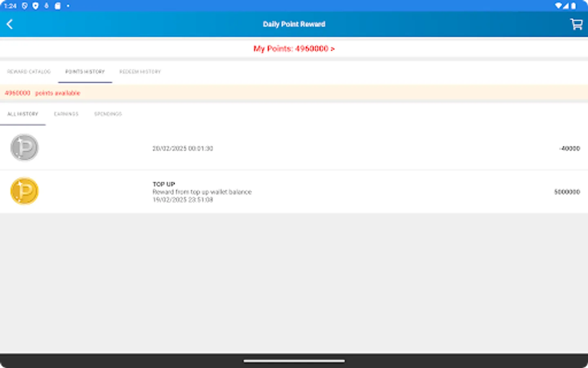The image size is (588, 368).
Task: Open My Points: 4960000 link
Action: coord(294,49)
